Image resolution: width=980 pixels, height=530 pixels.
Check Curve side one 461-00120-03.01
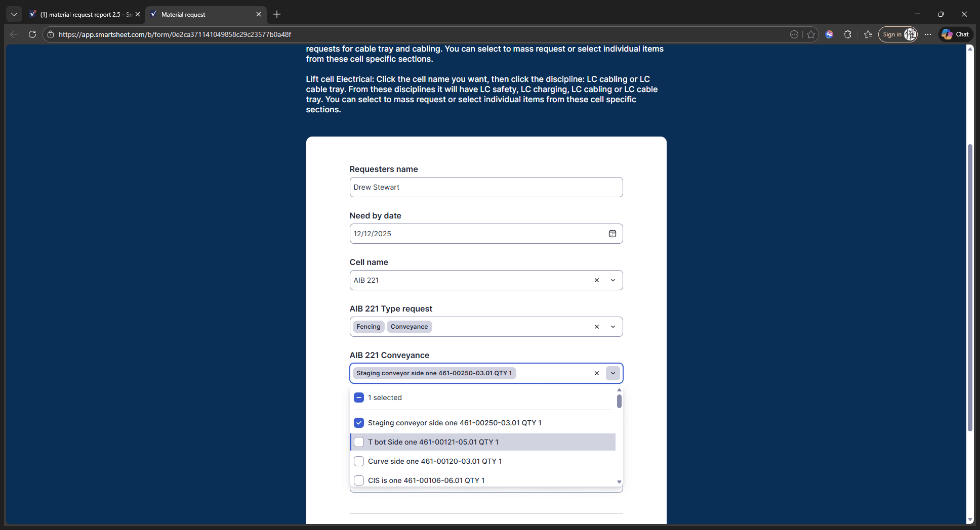359,461
